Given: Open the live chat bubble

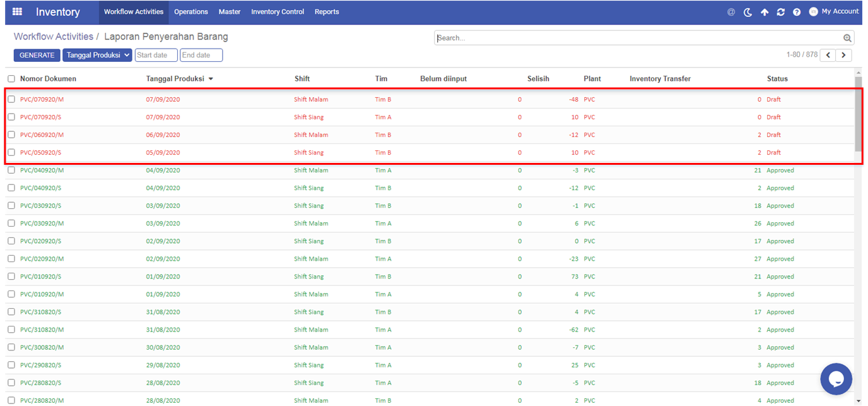Looking at the screenshot, I should [x=836, y=379].
